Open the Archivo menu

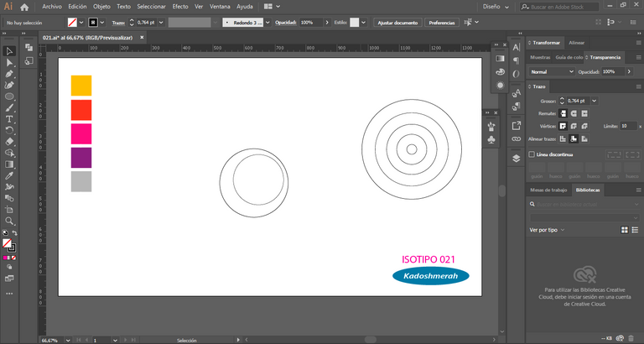click(52, 7)
